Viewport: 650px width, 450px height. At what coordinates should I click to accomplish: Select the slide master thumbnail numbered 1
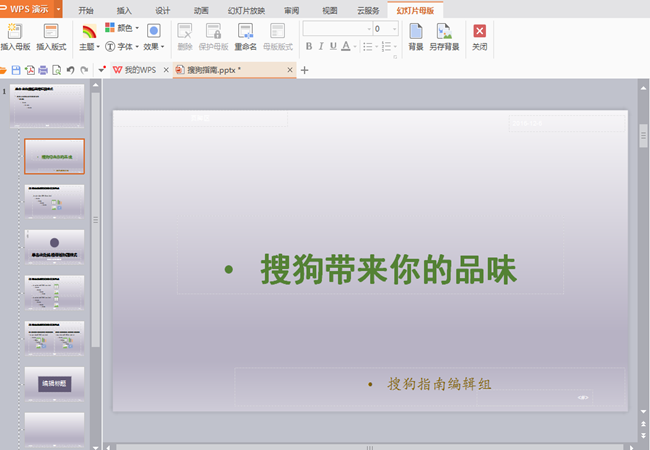(x=47, y=106)
